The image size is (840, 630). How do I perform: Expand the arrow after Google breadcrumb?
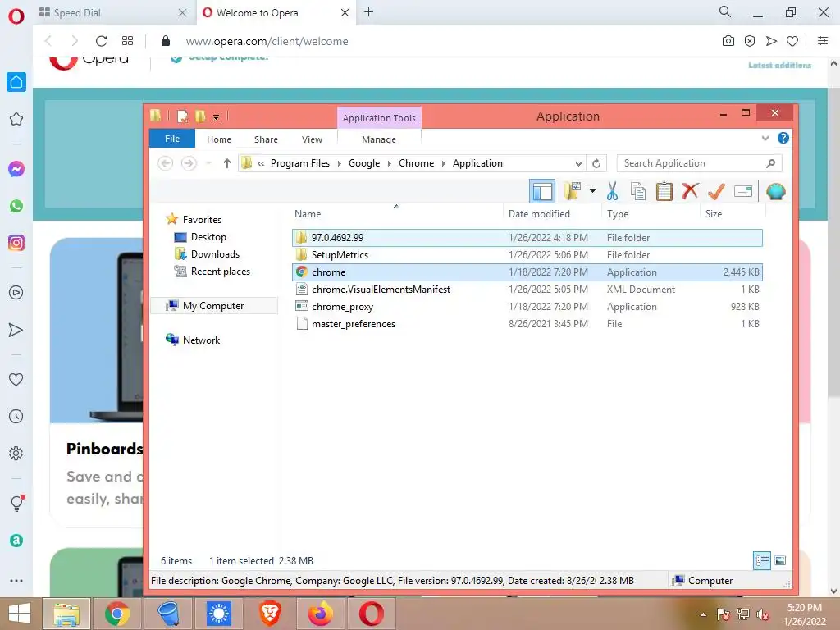click(x=390, y=163)
